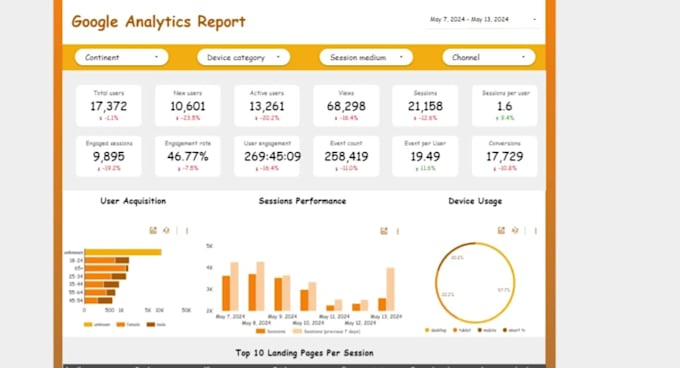Screen dimensions: 680x368
Task: Select the Total users scorecard showing 17,372
Action: (x=109, y=106)
